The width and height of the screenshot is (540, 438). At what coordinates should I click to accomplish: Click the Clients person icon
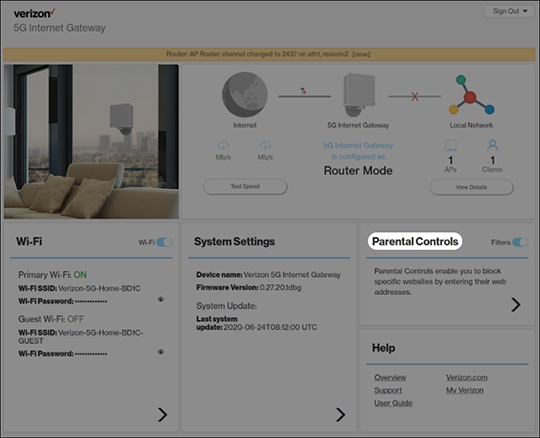492,145
